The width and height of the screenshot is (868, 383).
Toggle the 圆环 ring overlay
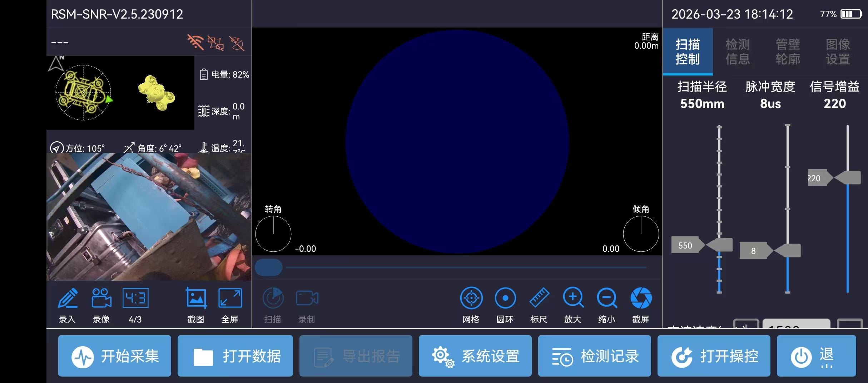tap(505, 298)
